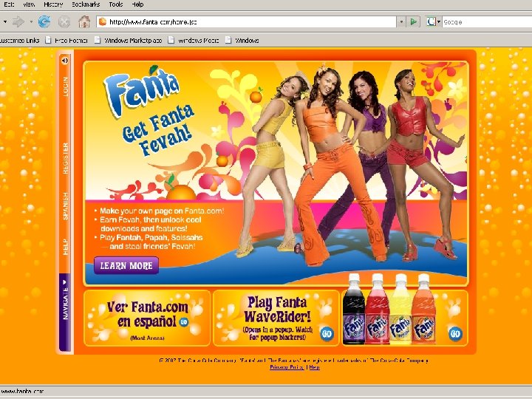Click the search engine icon in the search box
Image resolution: width=532 pixels, height=399 pixels.
click(x=431, y=22)
